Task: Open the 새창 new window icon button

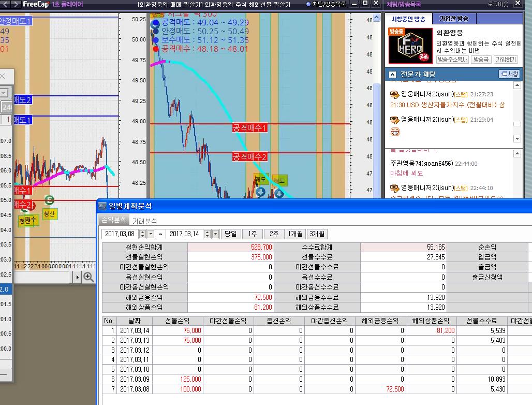Action: (509, 74)
